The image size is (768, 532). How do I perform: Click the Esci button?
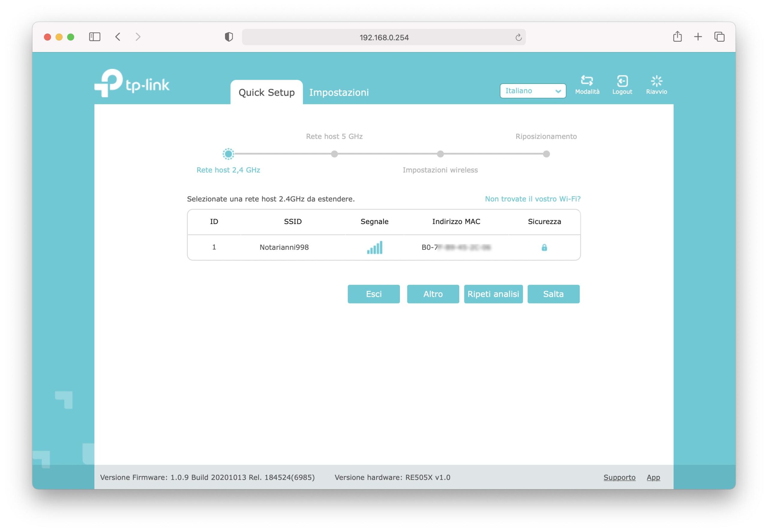(373, 294)
